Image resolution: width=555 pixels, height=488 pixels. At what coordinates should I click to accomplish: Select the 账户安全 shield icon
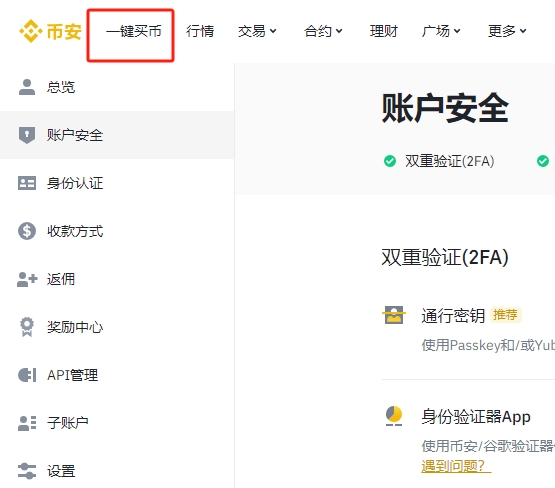click(x=27, y=135)
